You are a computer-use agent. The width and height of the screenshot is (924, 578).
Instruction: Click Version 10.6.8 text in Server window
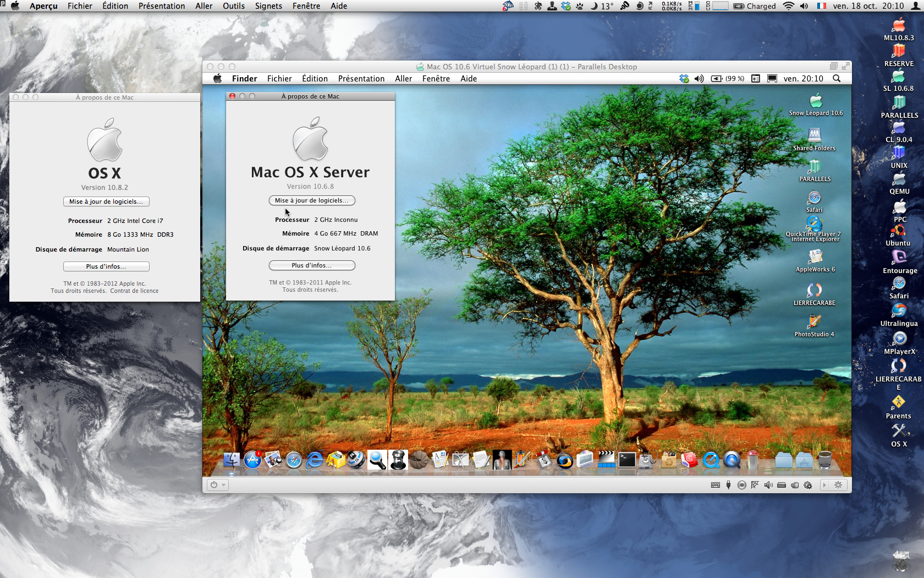coord(310,187)
